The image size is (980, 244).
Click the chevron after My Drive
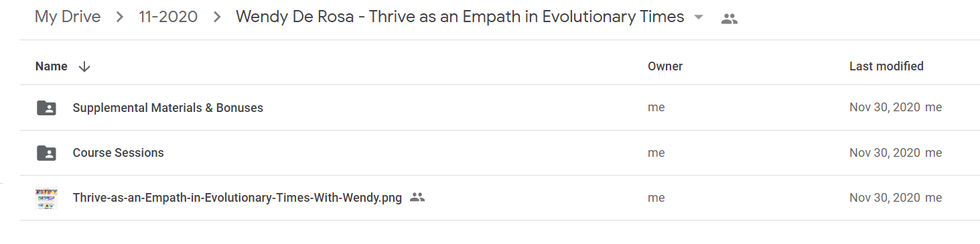pos(120,17)
